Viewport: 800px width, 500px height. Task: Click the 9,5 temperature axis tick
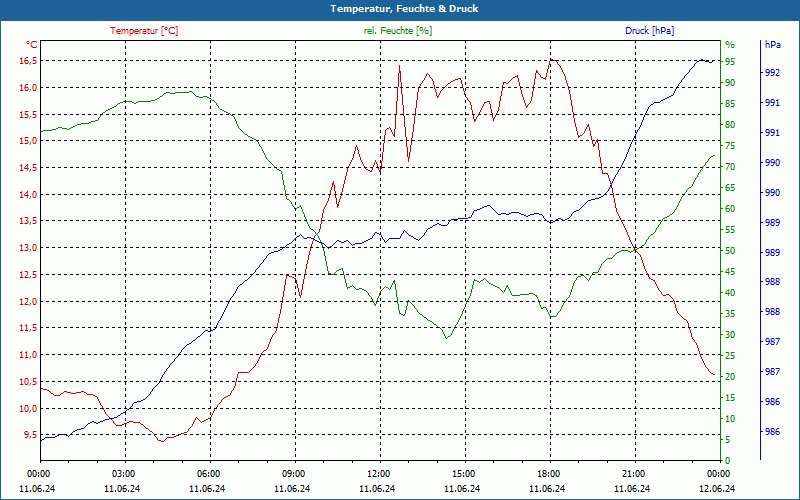tap(31, 435)
